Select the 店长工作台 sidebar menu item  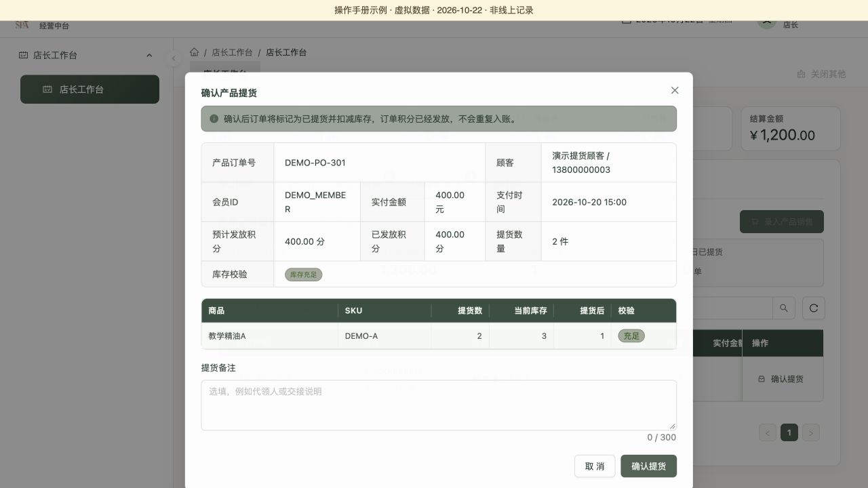pos(90,89)
